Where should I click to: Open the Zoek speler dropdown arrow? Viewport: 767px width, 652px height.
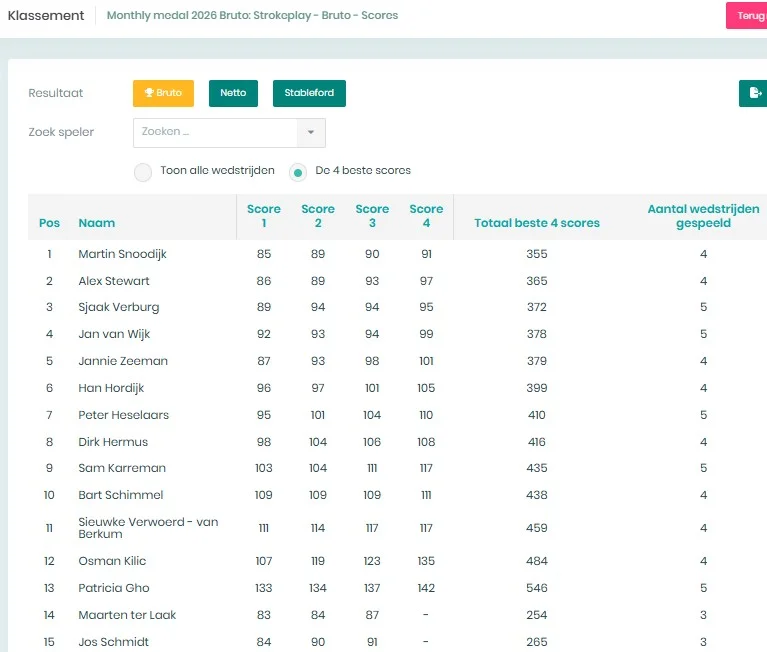[311, 133]
